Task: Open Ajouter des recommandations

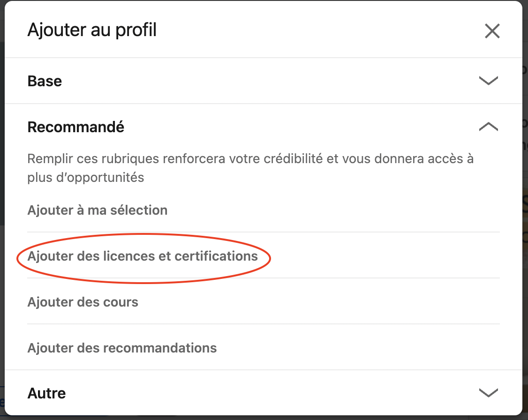Action: click(x=122, y=348)
